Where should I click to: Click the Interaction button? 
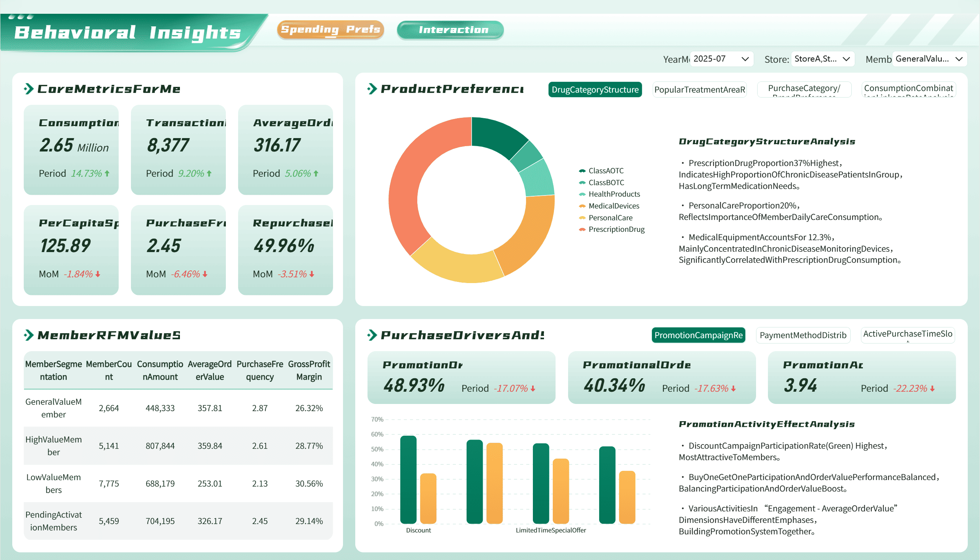450,29
